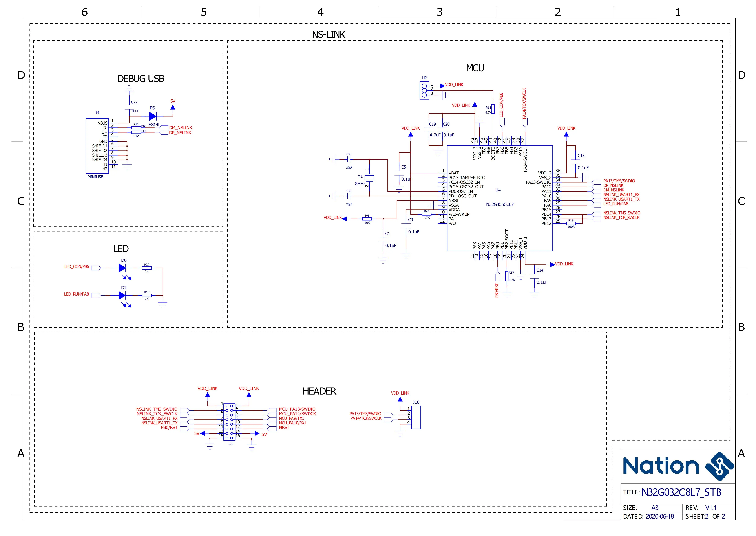Click the MINIUSB component label

point(95,177)
